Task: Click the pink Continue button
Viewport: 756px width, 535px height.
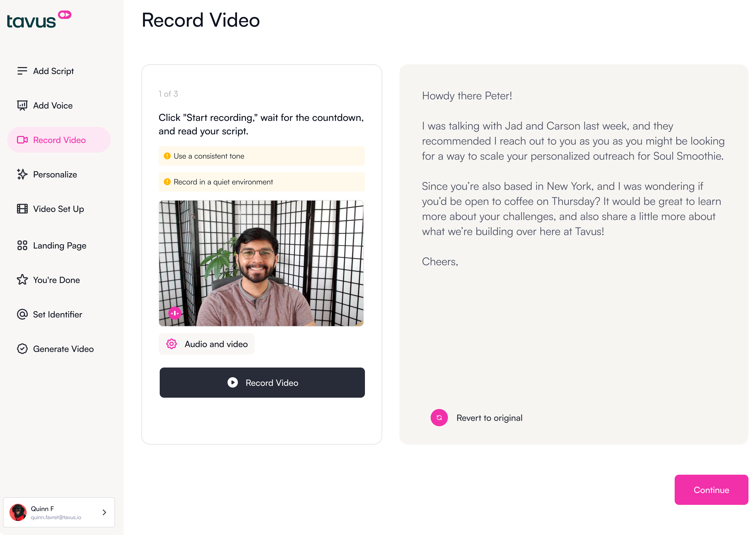Action: 711,490
